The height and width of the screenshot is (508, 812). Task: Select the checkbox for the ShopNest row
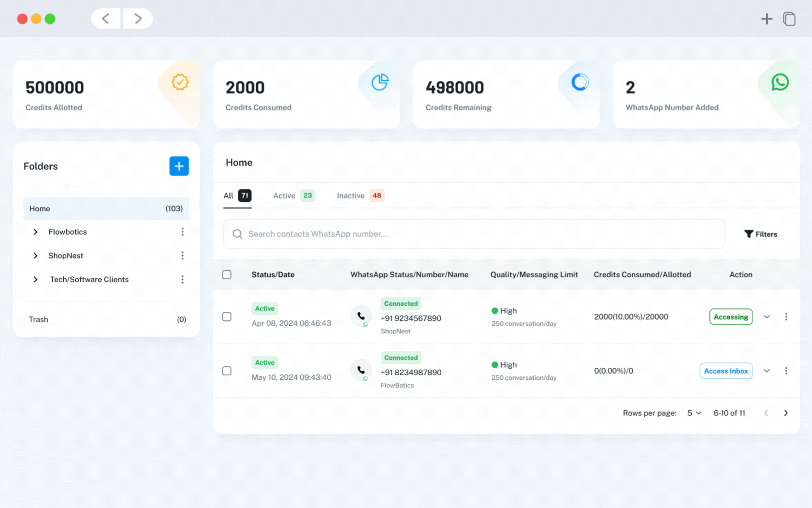pyautogui.click(x=227, y=317)
